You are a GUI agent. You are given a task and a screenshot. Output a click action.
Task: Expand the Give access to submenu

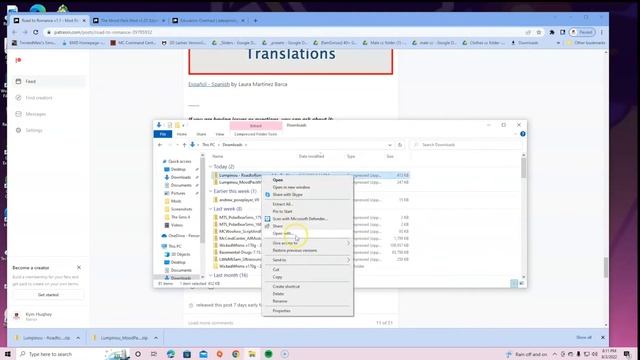tap(307, 243)
